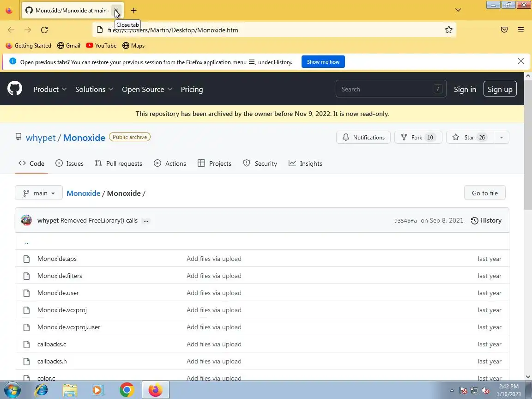The width and height of the screenshot is (532, 399).
Task: Open the Star lists dropdown arrow
Action: point(501,138)
